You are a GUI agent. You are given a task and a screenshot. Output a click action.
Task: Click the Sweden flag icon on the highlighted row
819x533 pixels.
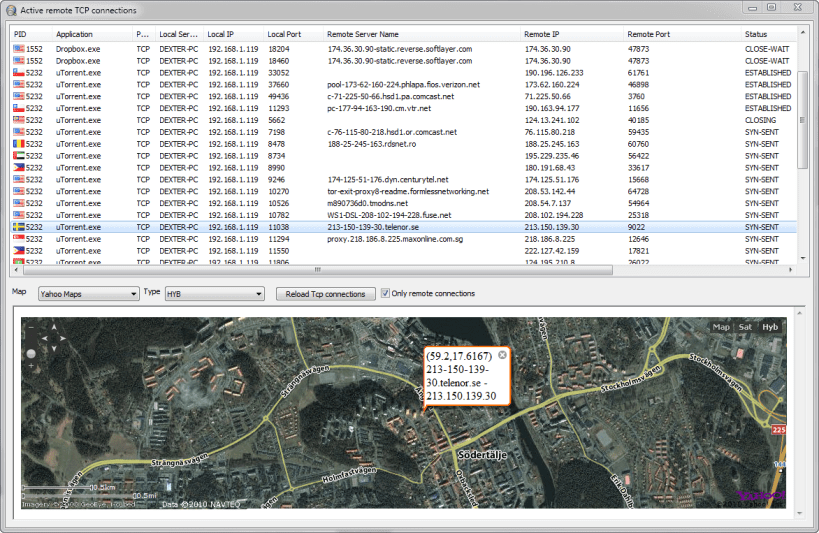click(x=18, y=227)
